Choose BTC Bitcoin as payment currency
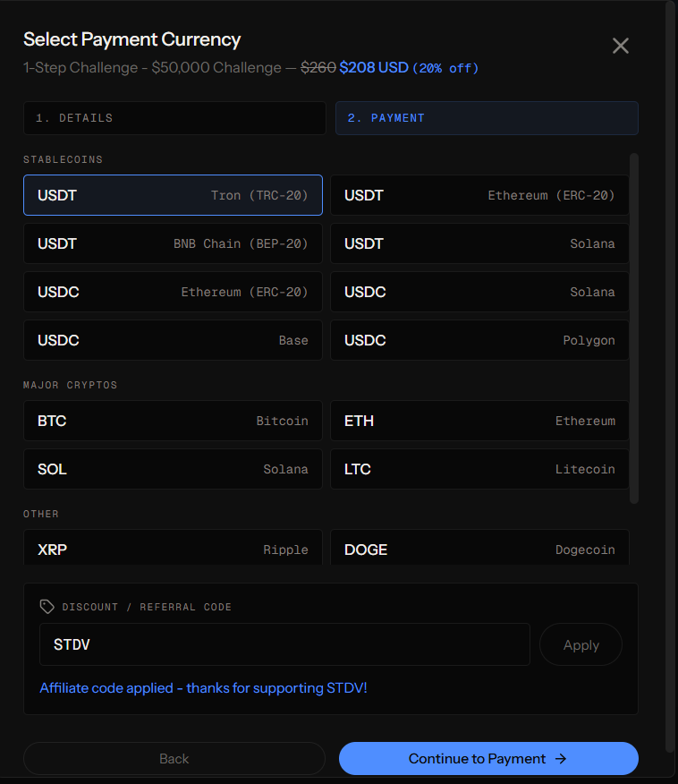 coord(173,421)
